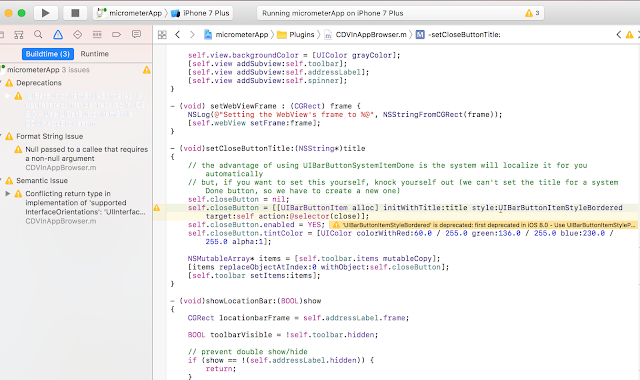Expand the Conflicting return type issue

tap(8, 193)
